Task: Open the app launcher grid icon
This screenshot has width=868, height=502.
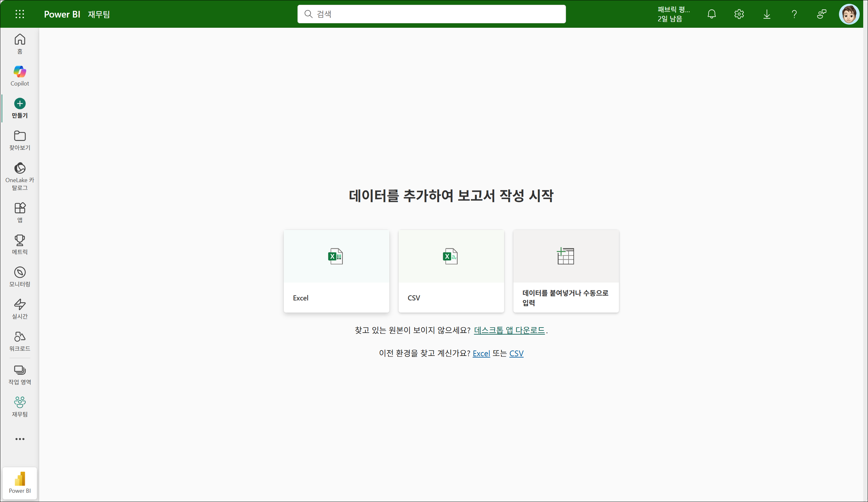Action: point(20,14)
